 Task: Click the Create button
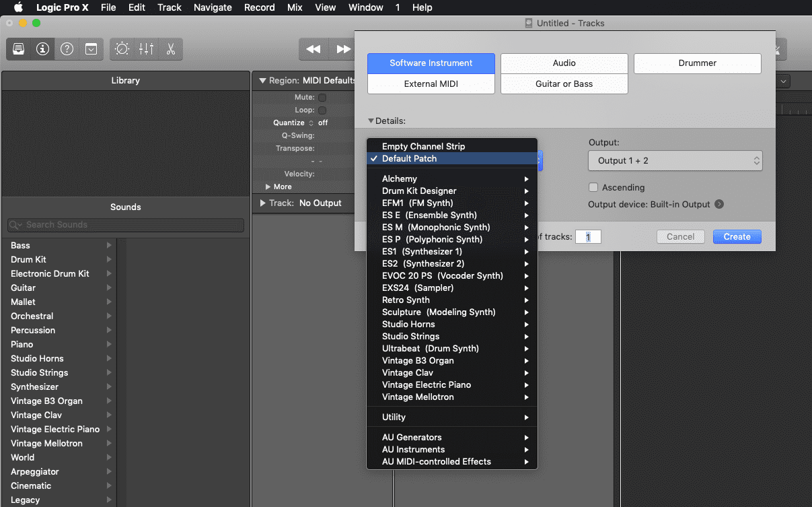pos(737,237)
